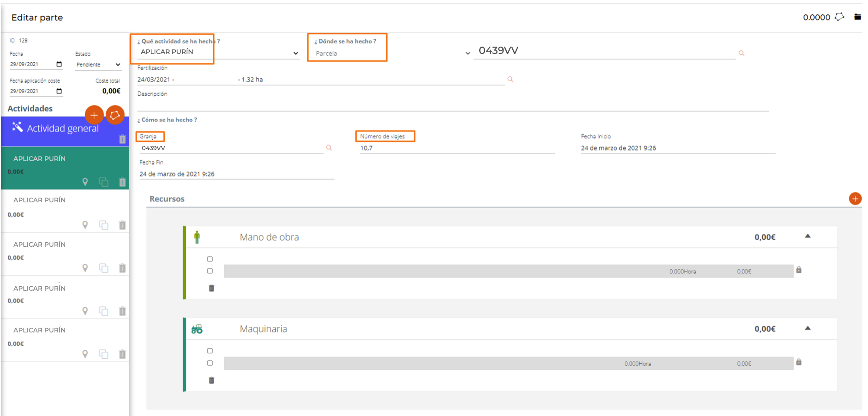Screen dimensions: 868x416
Task: Duplicate the third APLICAR PURÍN item
Action: click(x=103, y=268)
